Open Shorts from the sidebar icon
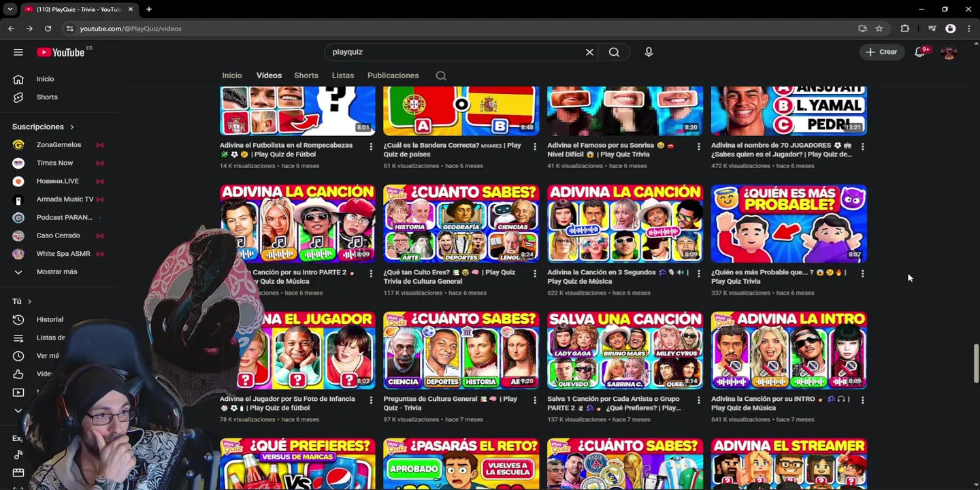This screenshot has width=980, height=490. coord(18,97)
